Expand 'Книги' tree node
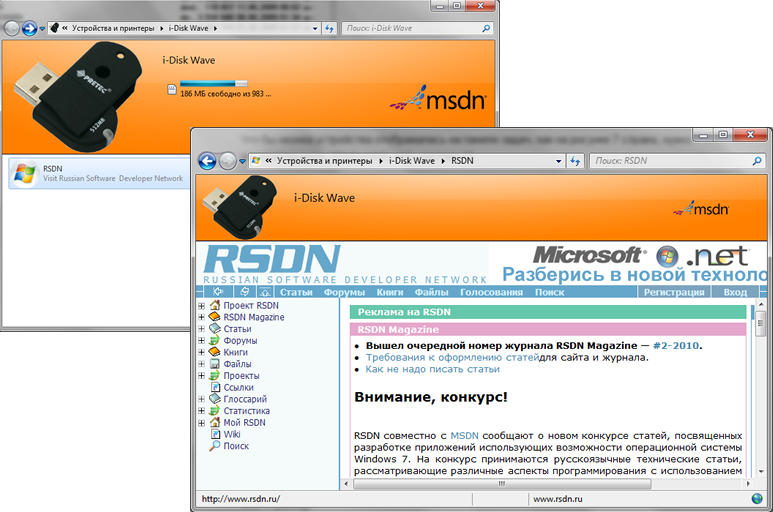 (201, 352)
